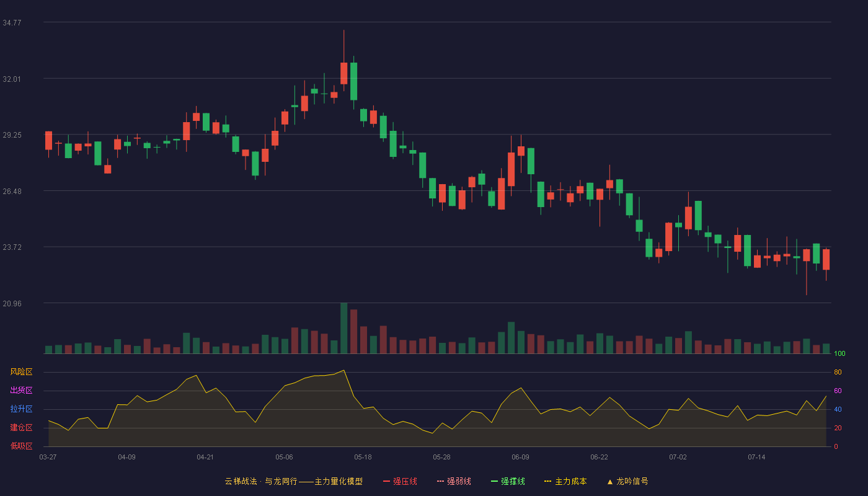Click the green 100 indicator scale label
This screenshot has width=868, height=496.
(840, 353)
